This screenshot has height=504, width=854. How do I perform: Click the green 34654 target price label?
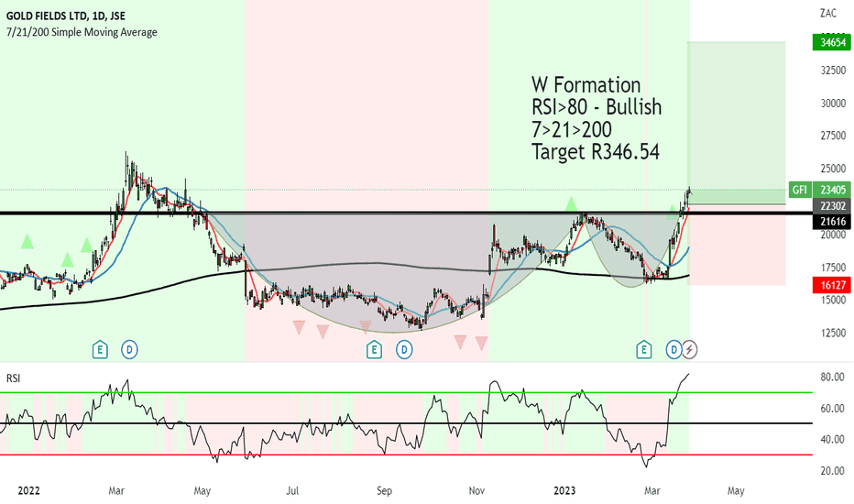pyautogui.click(x=832, y=42)
